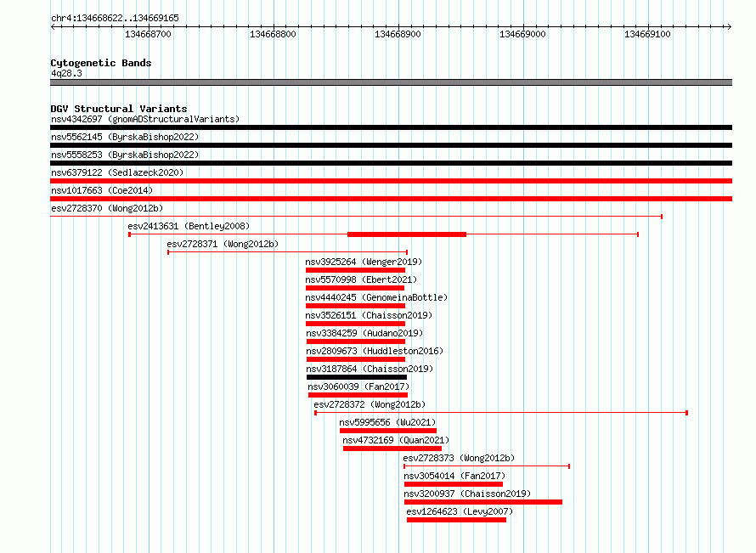Open the DGV Structural Variants track heading
Screen dimensions: 756x553
click(x=119, y=109)
